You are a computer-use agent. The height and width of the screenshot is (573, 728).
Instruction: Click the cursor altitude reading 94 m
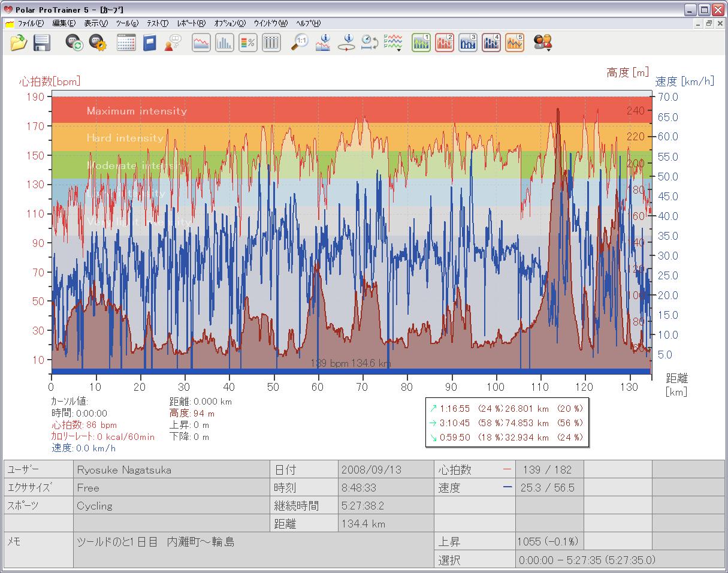pyautogui.click(x=192, y=413)
